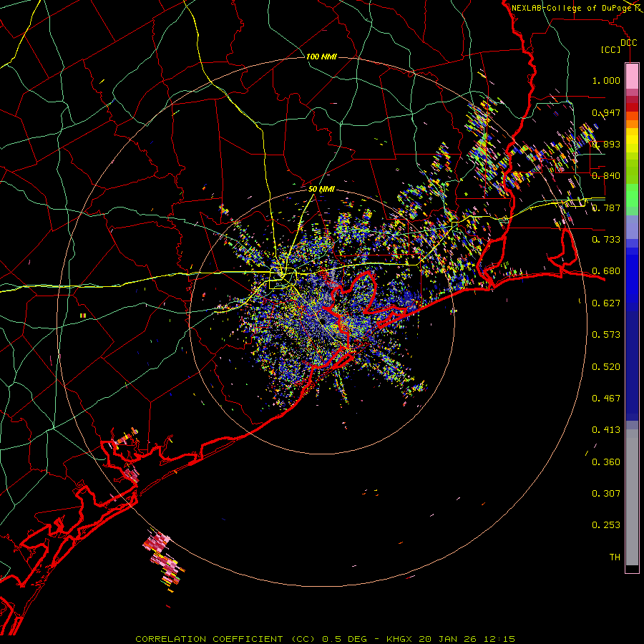Click the NEXLAB-College of DuPage label
The width and height of the screenshot is (644, 644).
pos(572,8)
